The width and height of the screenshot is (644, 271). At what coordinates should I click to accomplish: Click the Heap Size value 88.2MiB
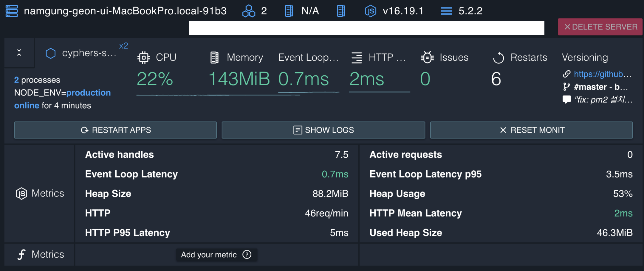pyautogui.click(x=330, y=194)
